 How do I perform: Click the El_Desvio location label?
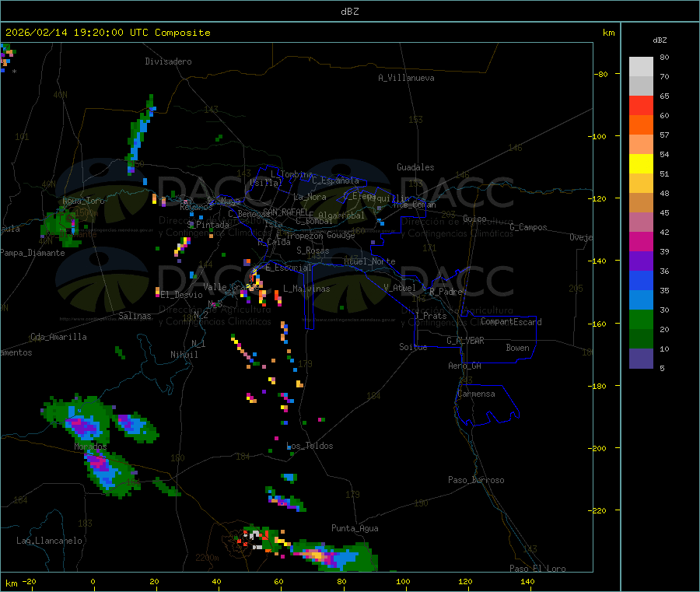(x=182, y=295)
